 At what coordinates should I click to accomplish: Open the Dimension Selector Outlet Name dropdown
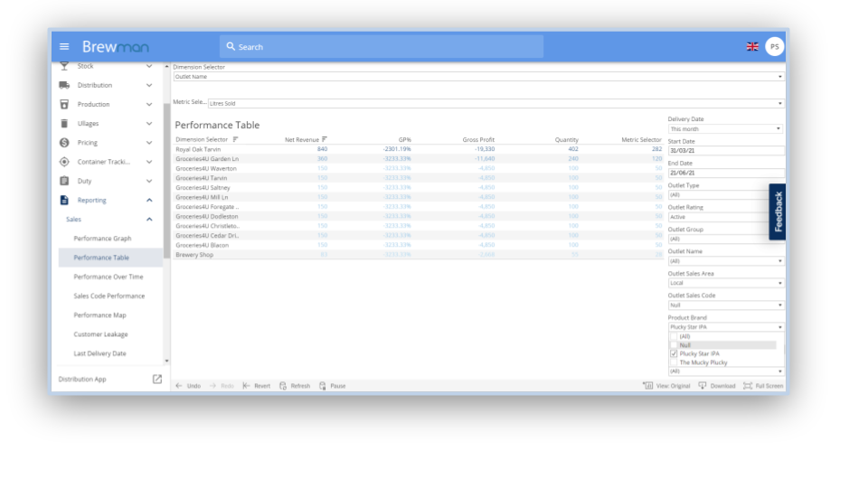(479, 77)
